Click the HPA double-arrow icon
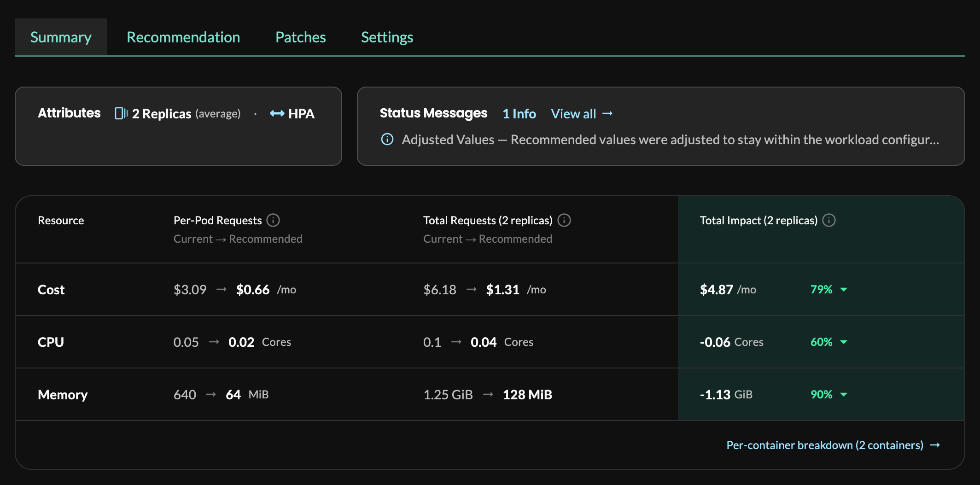 (277, 113)
